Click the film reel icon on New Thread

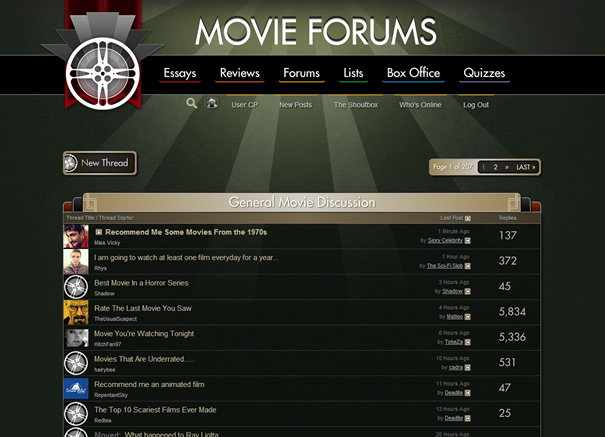(71, 163)
